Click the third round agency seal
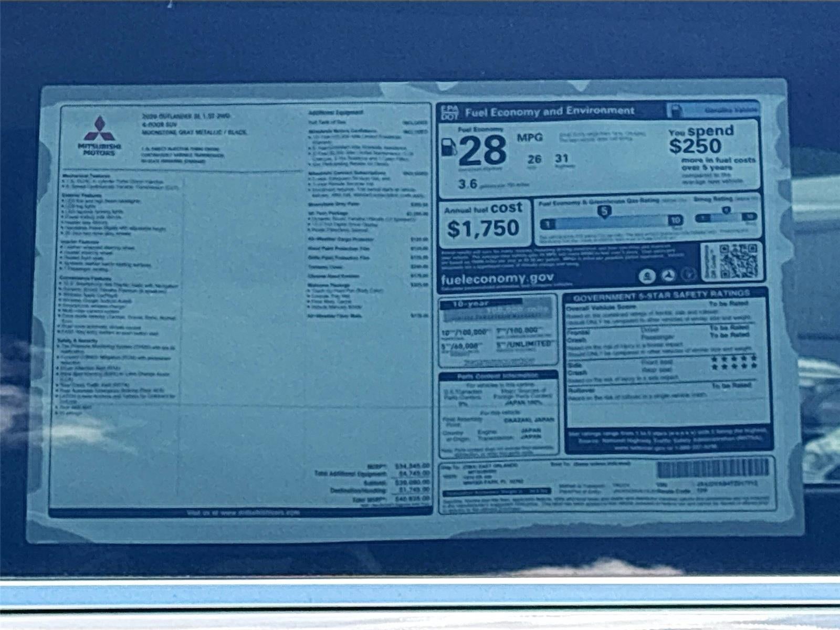Screen dimensions: 840x630 tap(689, 274)
